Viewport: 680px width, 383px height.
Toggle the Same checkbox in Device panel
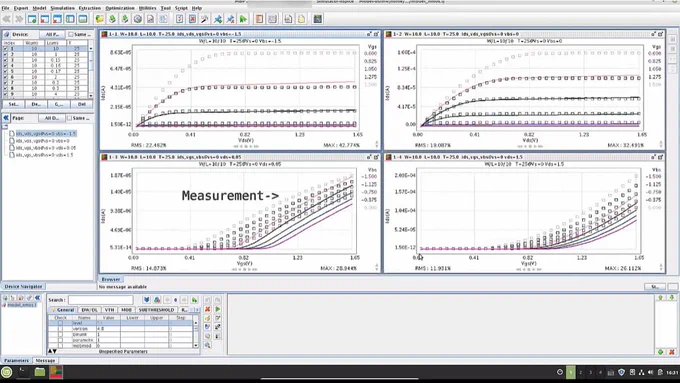71,34
